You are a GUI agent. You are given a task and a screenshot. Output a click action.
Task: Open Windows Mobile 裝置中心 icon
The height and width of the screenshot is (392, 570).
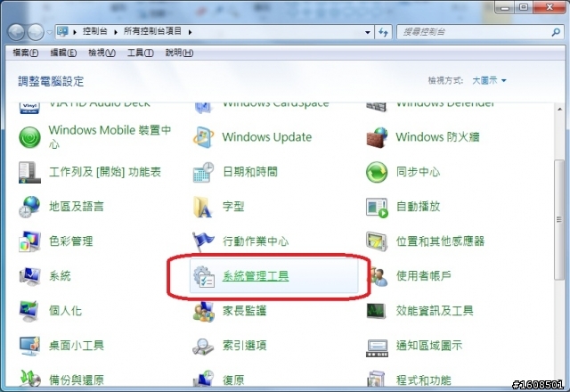29,137
